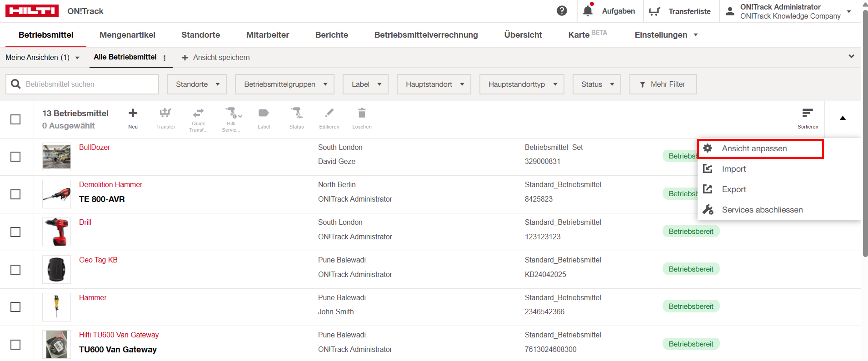Open the Demolition Hammer asset link

click(110, 185)
